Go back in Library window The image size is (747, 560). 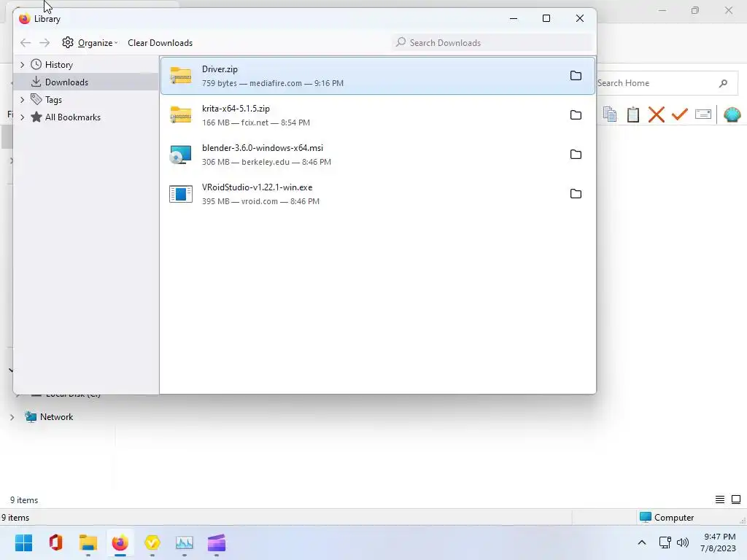pyautogui.click(x=26, y=43)
